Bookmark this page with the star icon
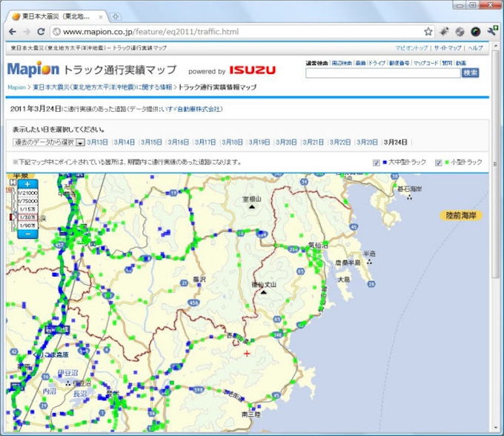 [x=428, y=31]
